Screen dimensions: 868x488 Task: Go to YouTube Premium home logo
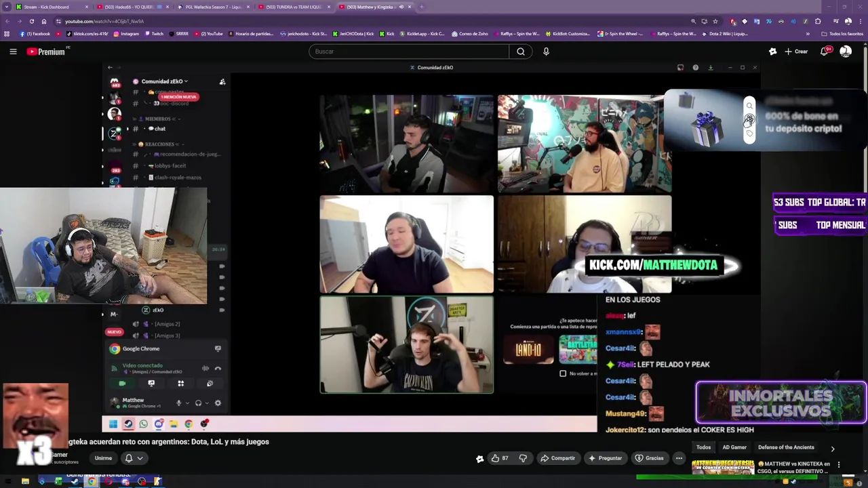tap(46, 52)
